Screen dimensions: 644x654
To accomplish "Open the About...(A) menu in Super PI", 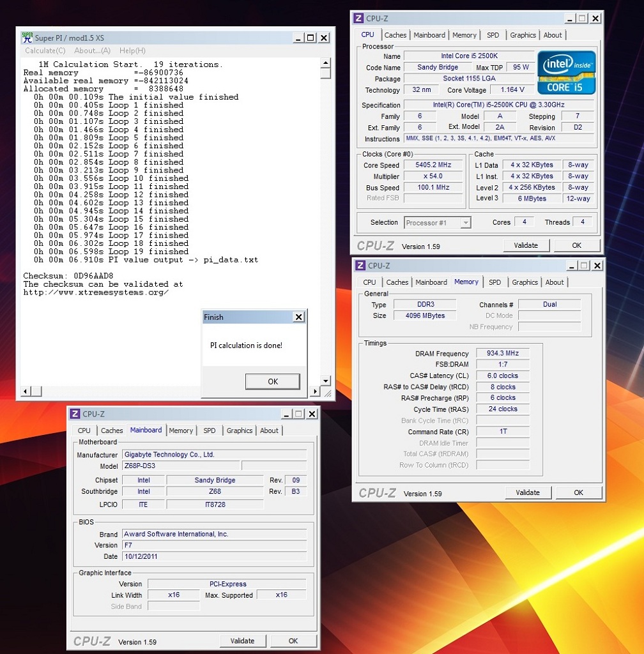I will [x=92, y=50].
